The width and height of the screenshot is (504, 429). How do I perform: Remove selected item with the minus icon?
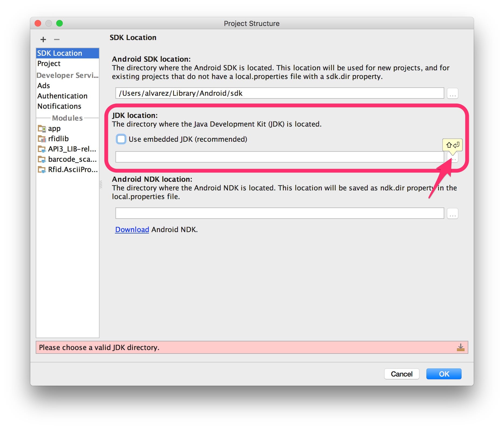[56, 39]
